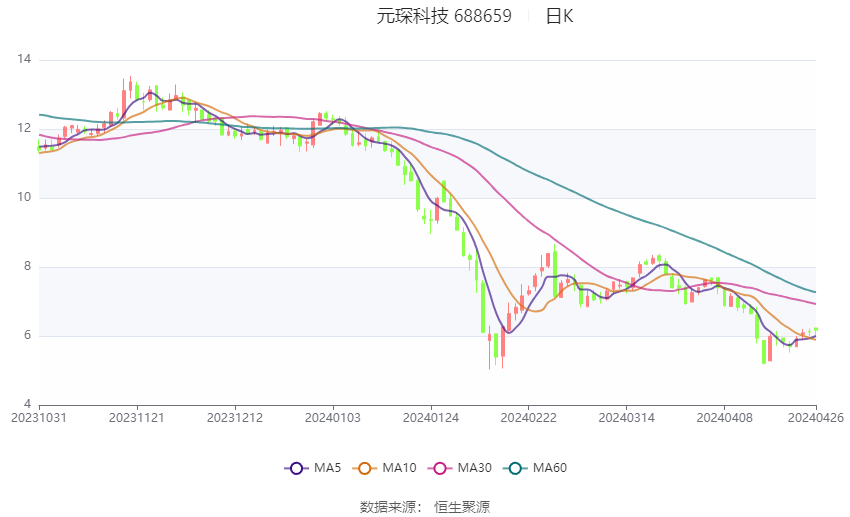Click the y-axis value 6
The width and height of the screenshot is (850, 517).
coord(28,335)
